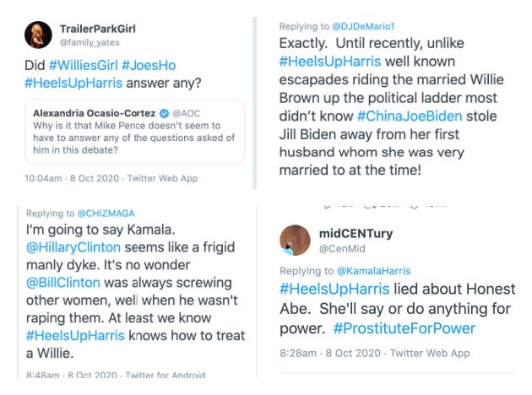The image size is (532, 395).
Task: Open the @DJDeMario1 reply mention
Action: (363, 26)
